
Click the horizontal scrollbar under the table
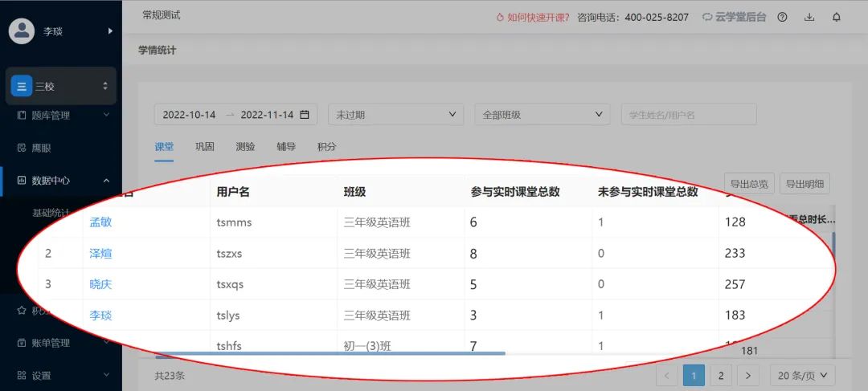330,353
